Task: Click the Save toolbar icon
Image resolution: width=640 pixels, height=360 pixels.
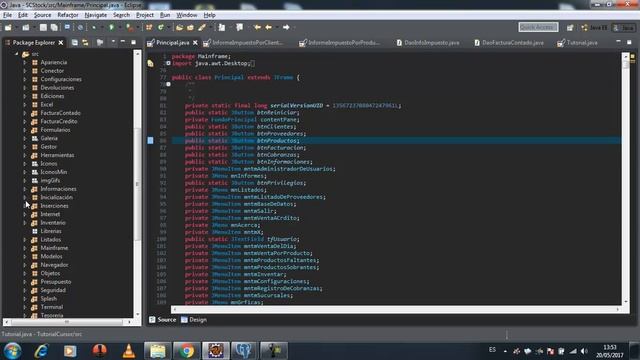Action: tap(43, 27)
